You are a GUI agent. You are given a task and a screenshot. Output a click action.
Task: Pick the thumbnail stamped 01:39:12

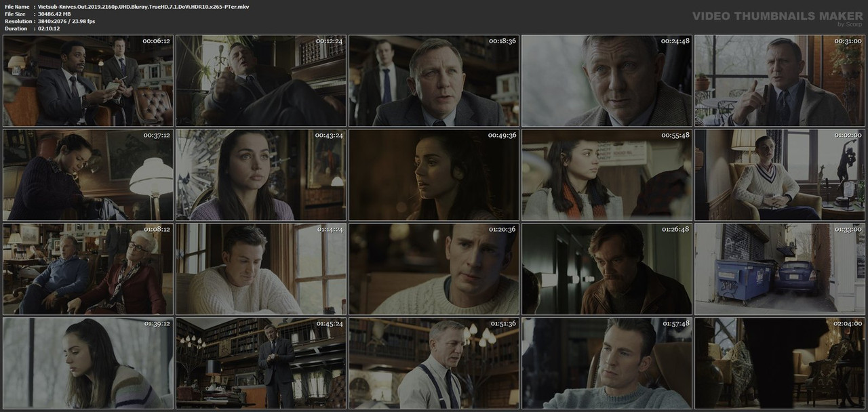coord(88,363)
